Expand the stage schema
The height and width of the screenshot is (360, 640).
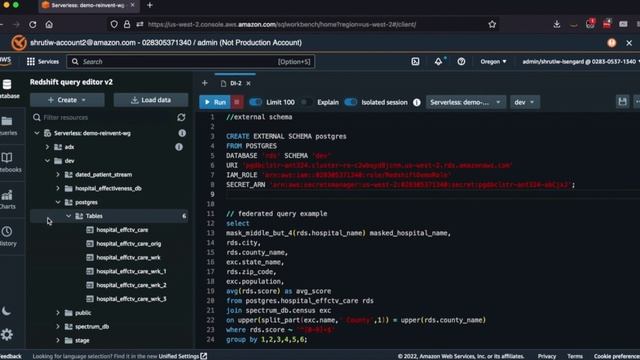coord(58,340)
